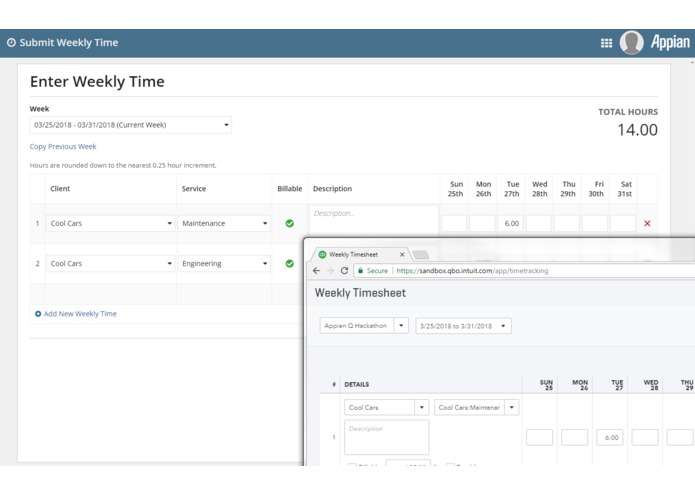Click the Billable column header
Viewport: 695px width, 494px height.
[x=289, y=189]
